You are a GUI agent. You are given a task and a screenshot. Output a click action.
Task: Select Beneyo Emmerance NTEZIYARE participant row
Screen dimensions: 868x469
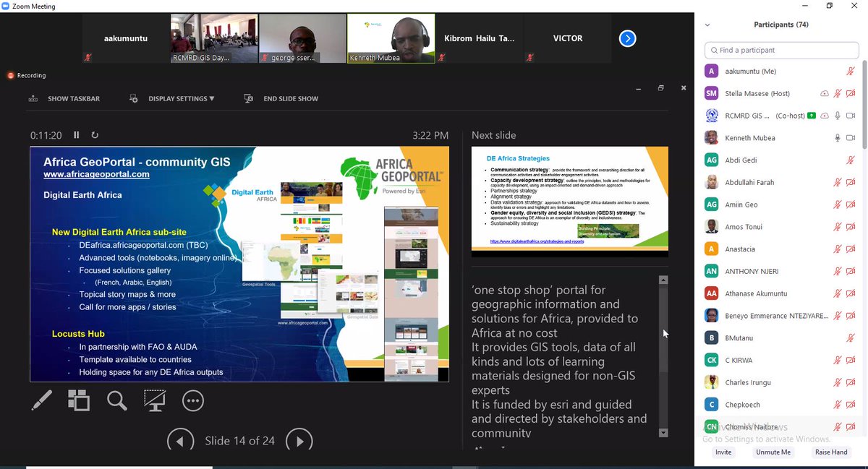pyautogui.click(x=780, y=316)
